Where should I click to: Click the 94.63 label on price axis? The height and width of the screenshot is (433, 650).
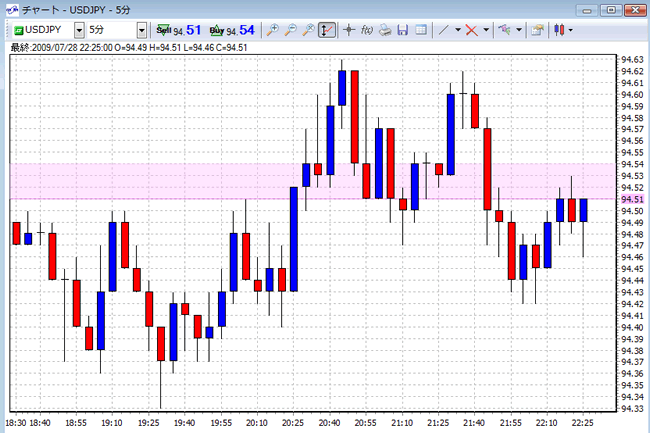pos(632,60)
